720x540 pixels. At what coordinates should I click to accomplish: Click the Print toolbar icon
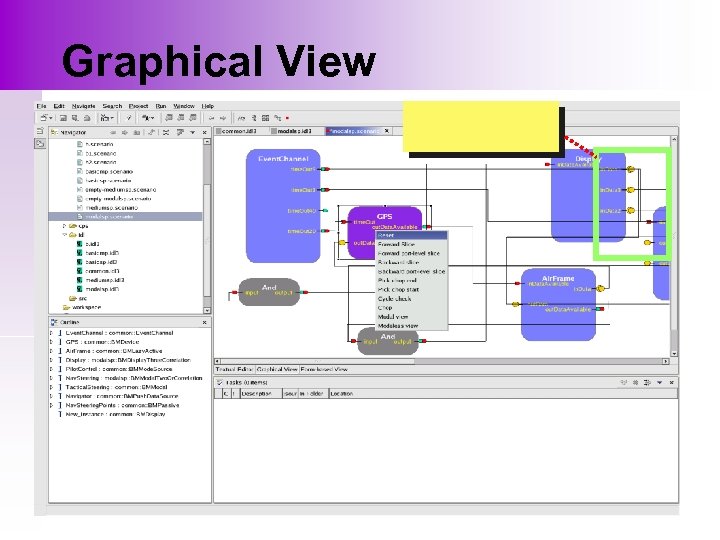pyautogui.click(x=87, y=118)
